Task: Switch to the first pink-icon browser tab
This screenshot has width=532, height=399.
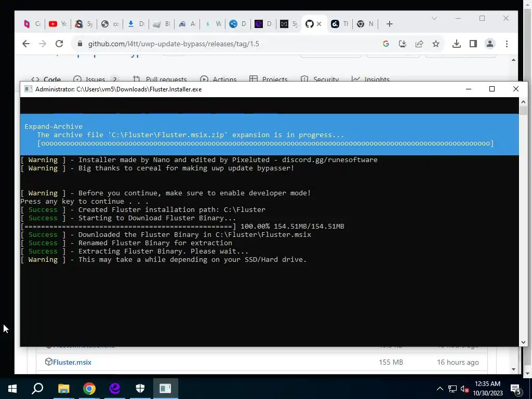Action: click(32, 24)
